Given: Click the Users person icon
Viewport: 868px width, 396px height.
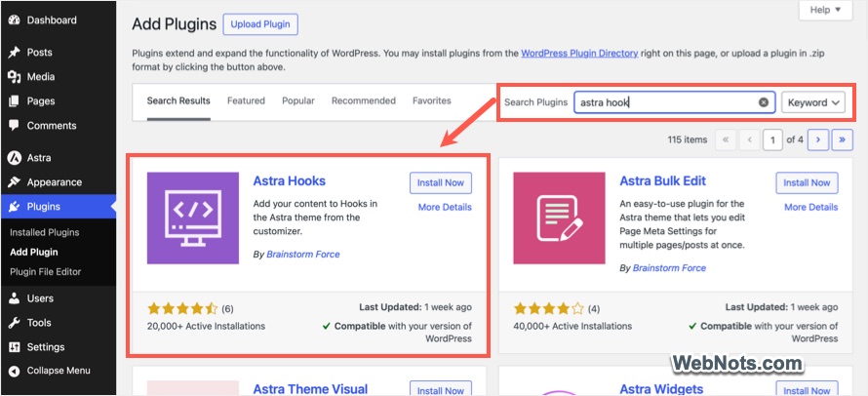Looking at the screenshot, I should point(15,298).
